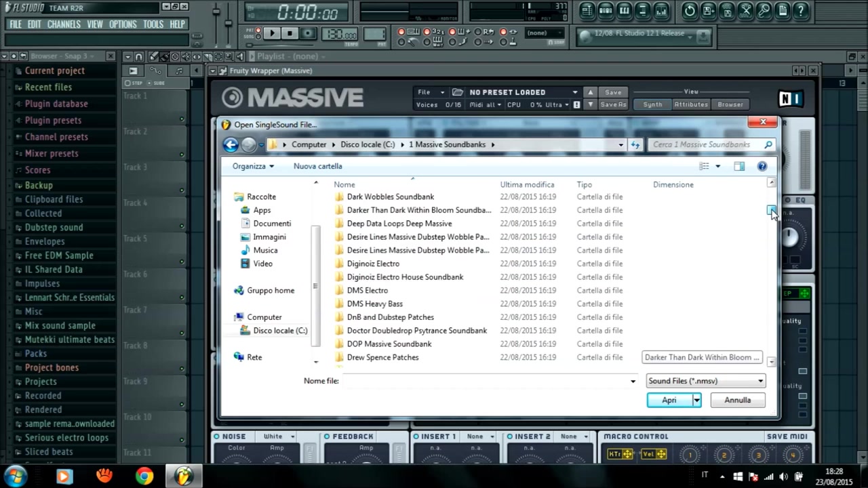Click Massive previous preset down arrow
868x488 pixels.
(591, 104)
